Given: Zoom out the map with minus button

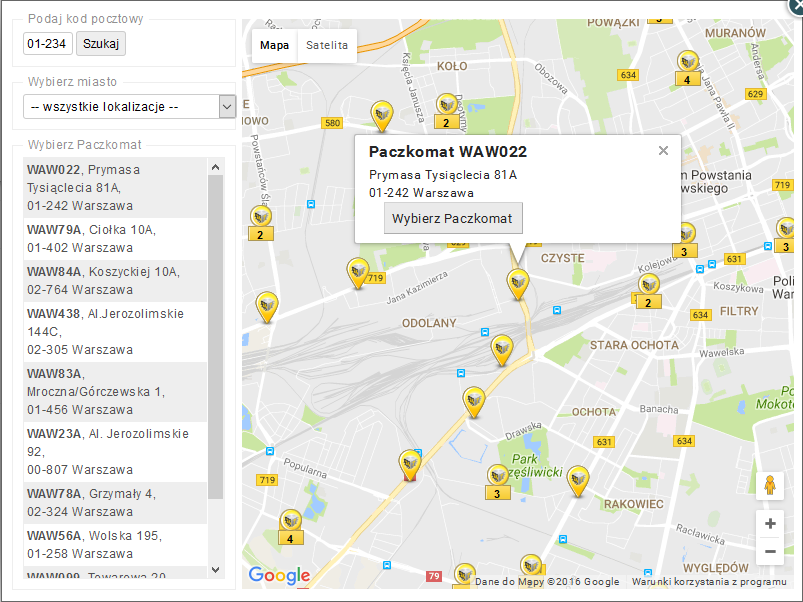Looking at the screenshot, I should point(770,551).
